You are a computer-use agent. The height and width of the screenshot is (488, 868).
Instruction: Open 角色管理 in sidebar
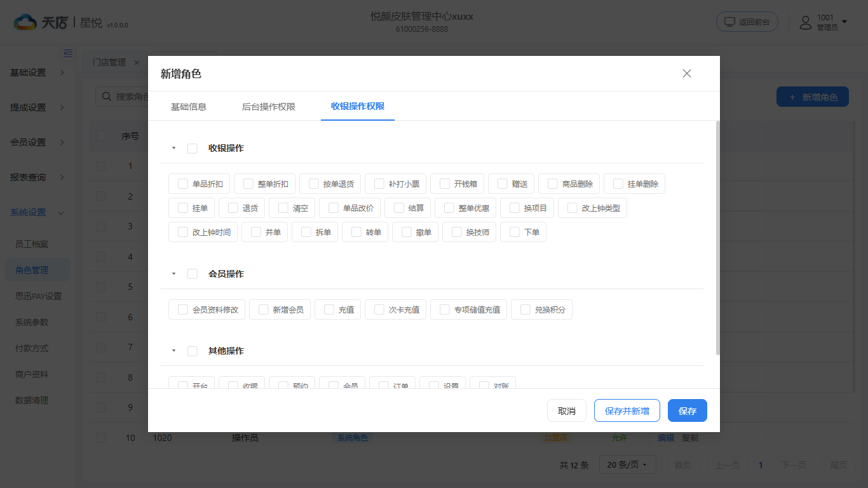pyautogui.click(x=37, y=270)
